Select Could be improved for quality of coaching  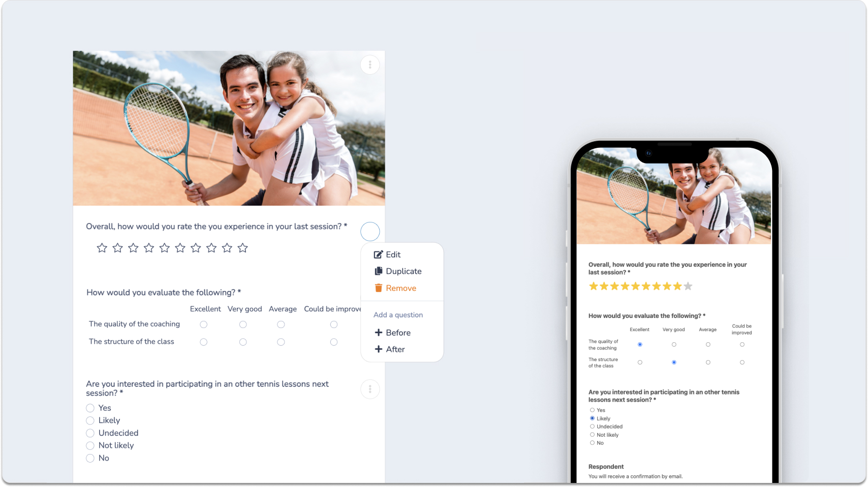click(334, 324)
